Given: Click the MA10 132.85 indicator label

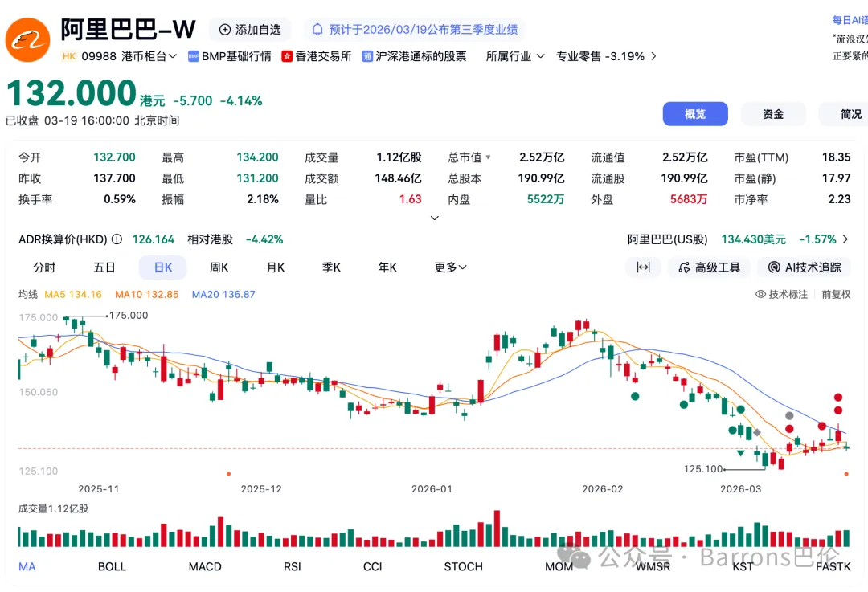Looking at the screenshot, I should (147, 294).
